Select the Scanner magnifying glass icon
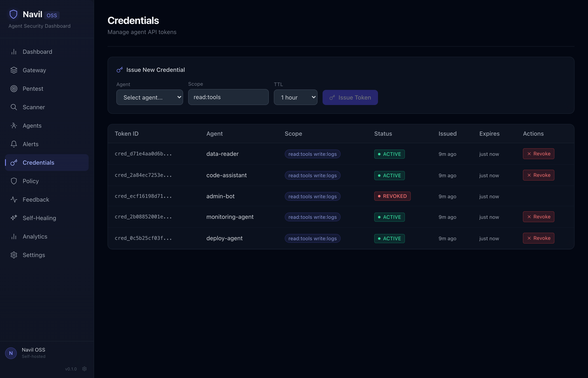The height and width of the screenshot is (378, 588). 14,107
